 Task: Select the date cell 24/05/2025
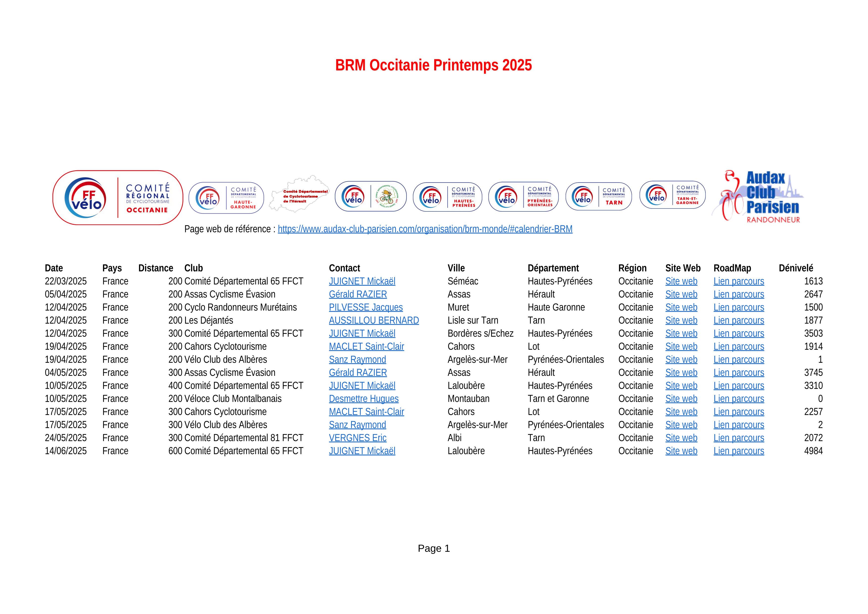(x=66, y=438)
